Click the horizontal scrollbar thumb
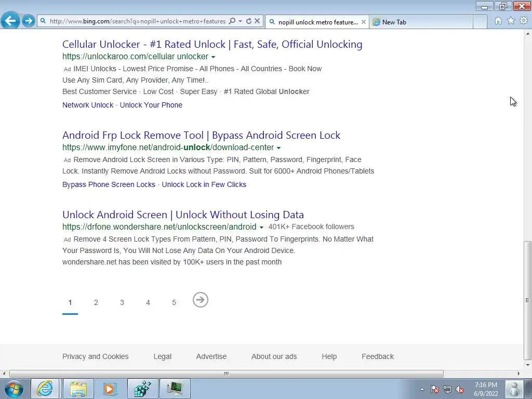Image resolution: width=532 pixels, height=399 pixels. (227, 374)
